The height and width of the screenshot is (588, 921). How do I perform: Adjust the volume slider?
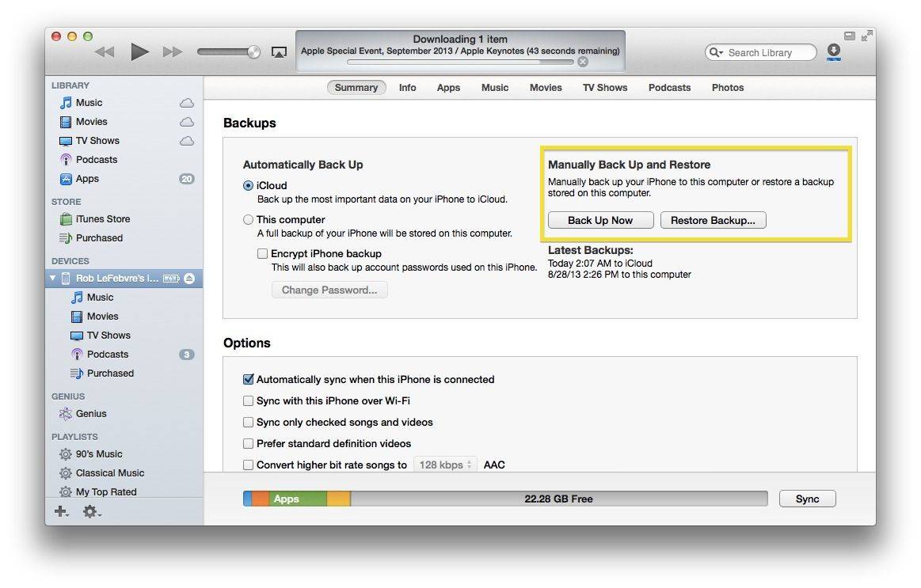tap(255, 51)
